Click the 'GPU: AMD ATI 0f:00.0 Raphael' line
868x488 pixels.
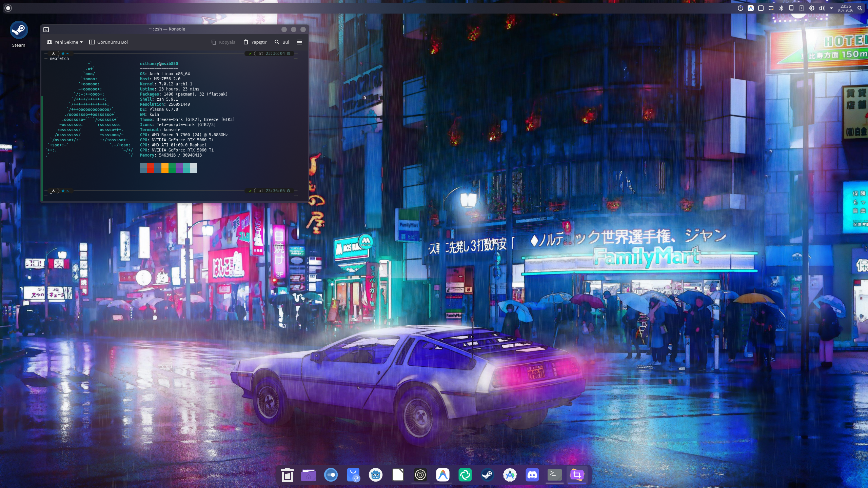coord(173,145)
